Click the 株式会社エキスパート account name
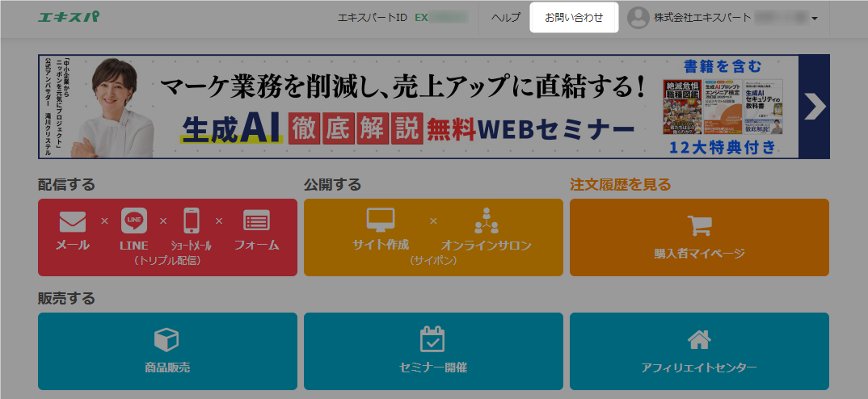This screenshot has height=399, width=868. (x=691, y=17)
